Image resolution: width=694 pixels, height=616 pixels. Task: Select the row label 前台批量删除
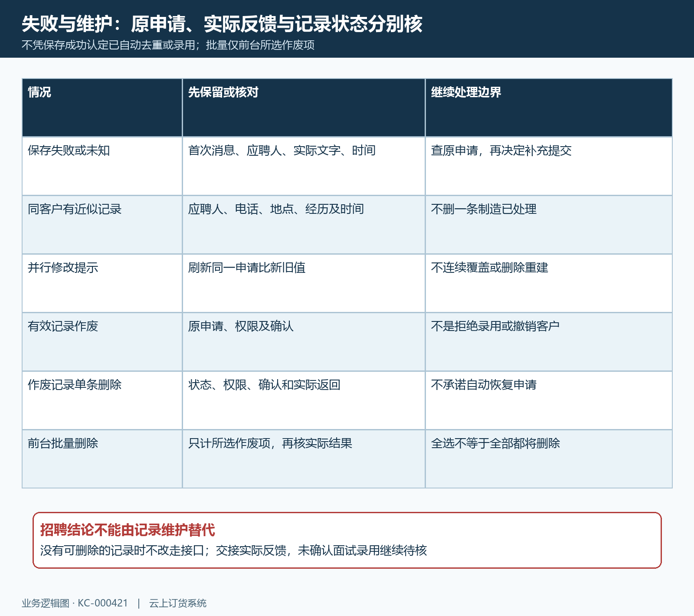102,459
